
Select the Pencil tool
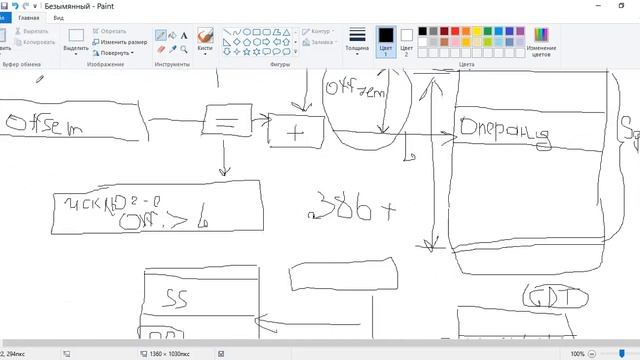click(x=161, y=36)
